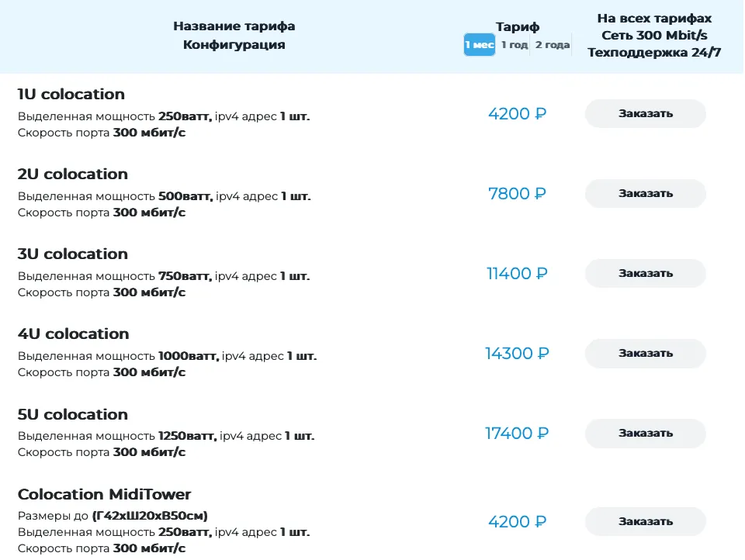Click the "1U colocation" tariff title
This screenshot has height=560, width=745.
click(x=71, y=95)
